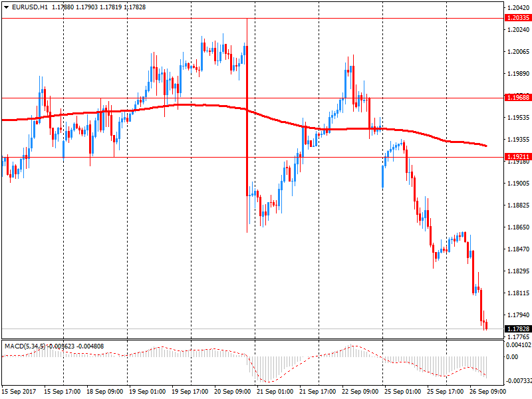
Task: Click the 1.19355 price axis value
Action: click(519, 140)
